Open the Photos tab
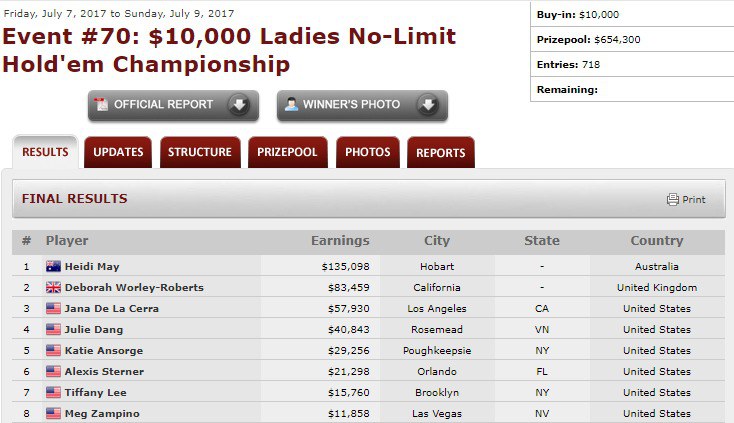 (367, 152)
